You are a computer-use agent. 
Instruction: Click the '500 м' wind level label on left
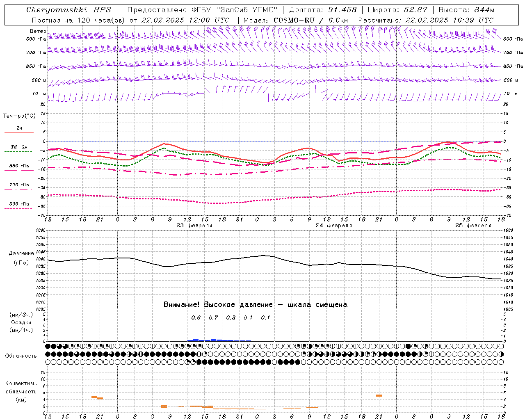tap(39, 80)
